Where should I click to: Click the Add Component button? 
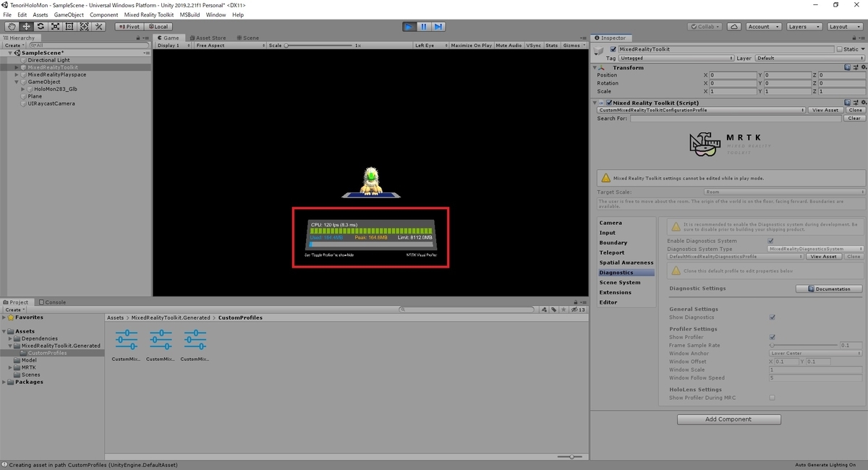(x=728, y=419)
